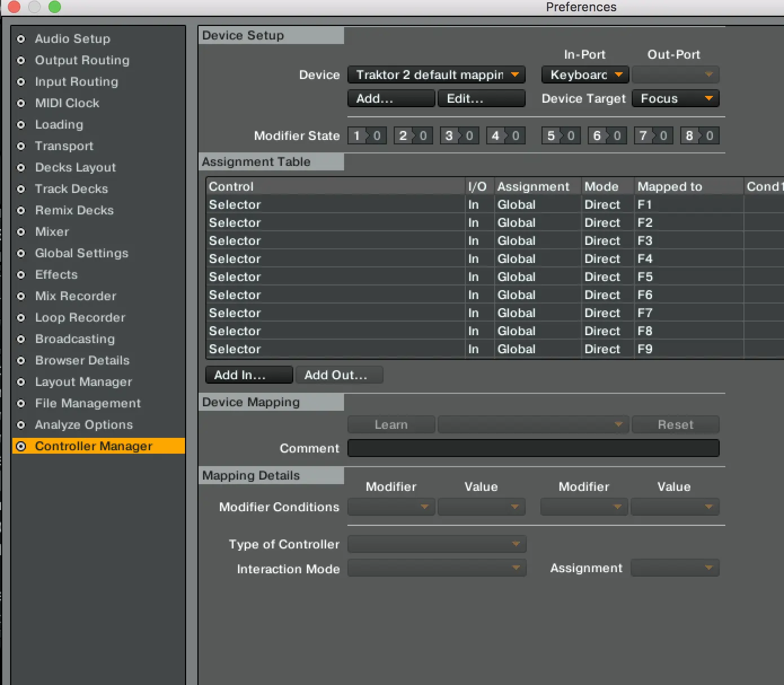Click the bullet icon next to MIDI Clock
The height and width of the screenshot is (685, 784).
pos(21,103)
